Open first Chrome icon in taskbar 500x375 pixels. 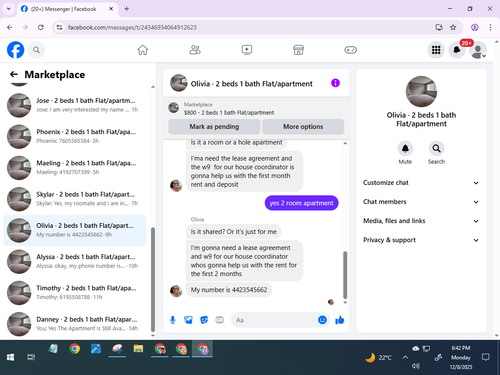pos(75,349)
